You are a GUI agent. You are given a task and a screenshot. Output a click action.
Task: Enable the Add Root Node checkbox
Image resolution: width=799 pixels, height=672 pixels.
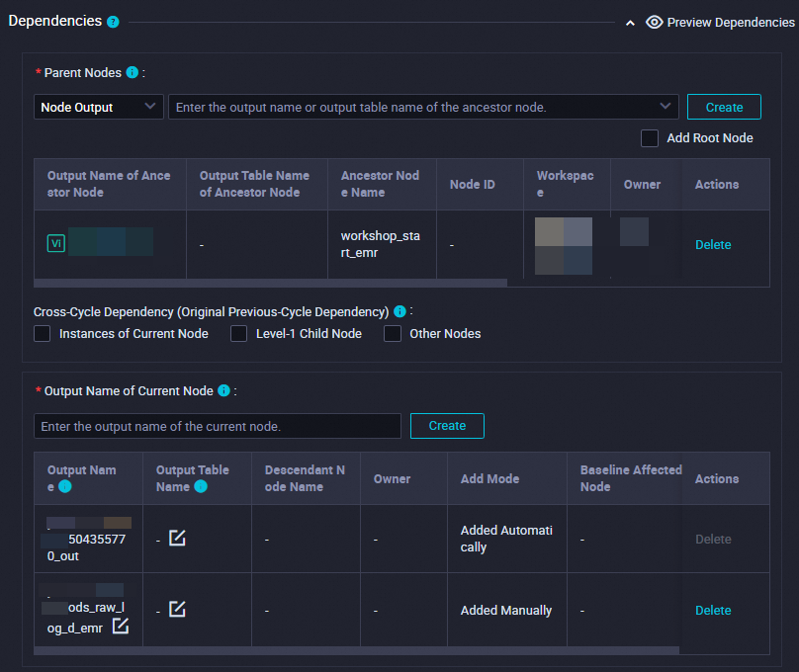650,138
